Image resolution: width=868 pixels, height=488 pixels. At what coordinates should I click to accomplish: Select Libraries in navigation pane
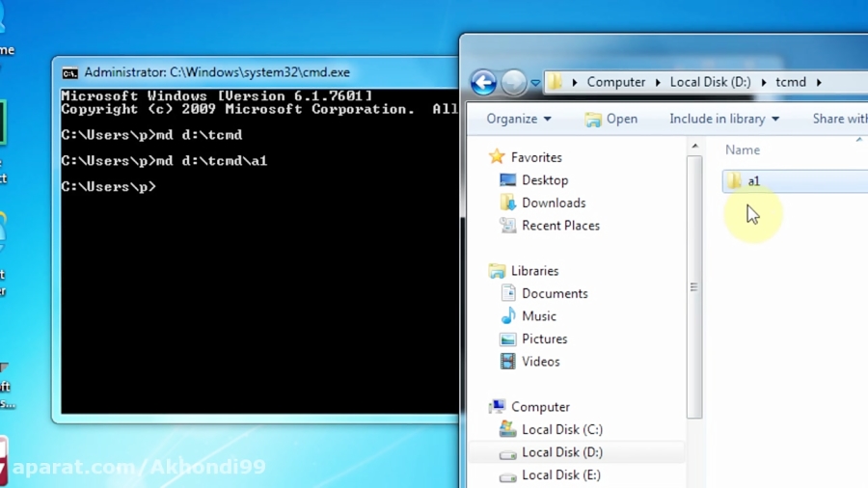pos(534,271)
